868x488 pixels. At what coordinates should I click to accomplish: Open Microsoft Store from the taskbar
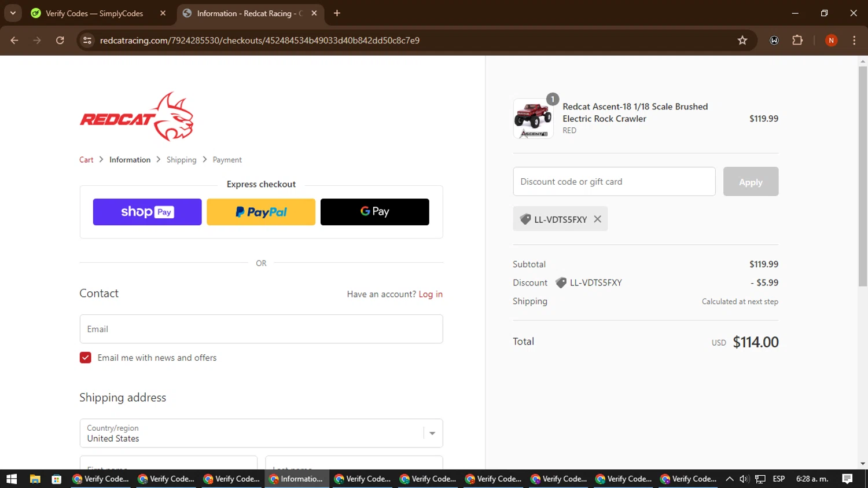[56, 479]
